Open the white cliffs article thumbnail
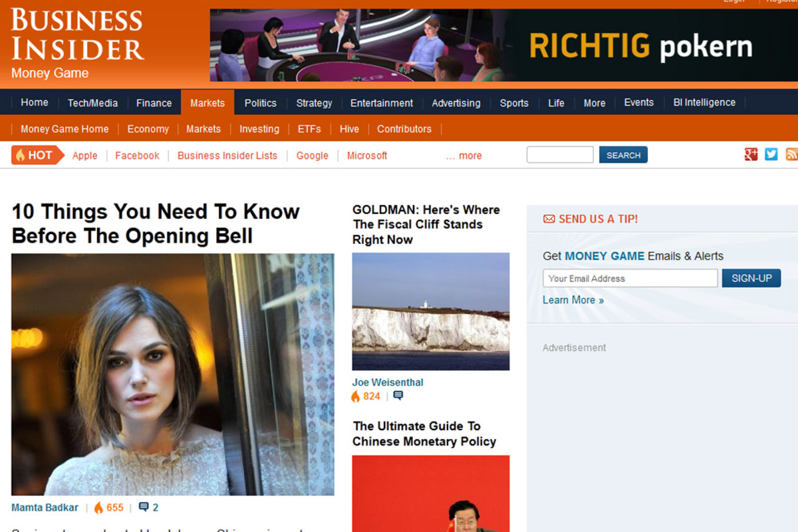 click(x=431, y=311)
